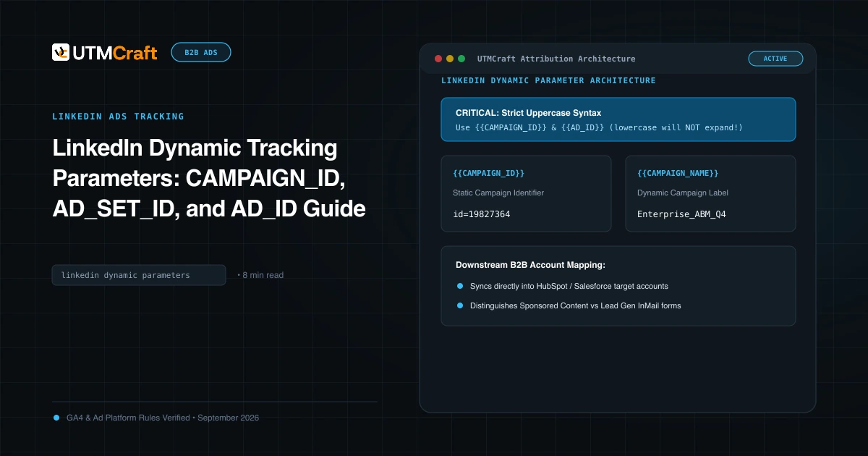Click the red window close dot
This screenshot has height=456, width=868.
(438, 59)
